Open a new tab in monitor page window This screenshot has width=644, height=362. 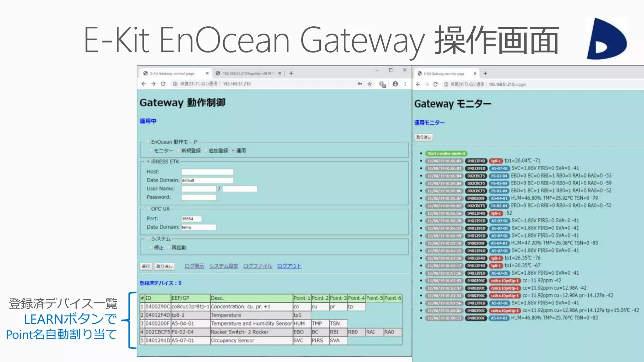pyautogui.click(x=485, y=74)
